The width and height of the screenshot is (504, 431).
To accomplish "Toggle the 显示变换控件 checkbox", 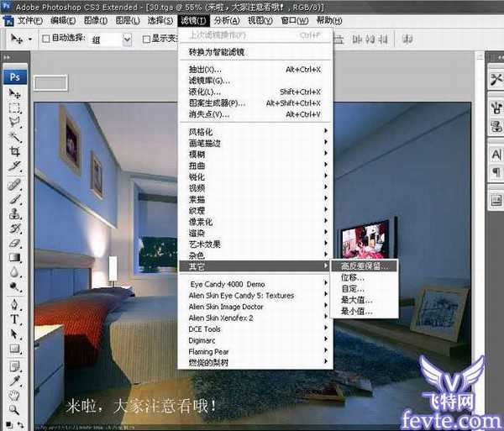I will coord(147,39).
